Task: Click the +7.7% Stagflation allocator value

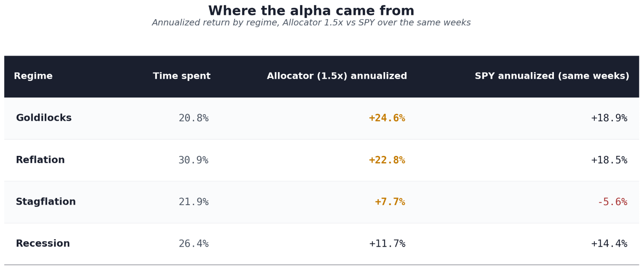Action: 390,202
